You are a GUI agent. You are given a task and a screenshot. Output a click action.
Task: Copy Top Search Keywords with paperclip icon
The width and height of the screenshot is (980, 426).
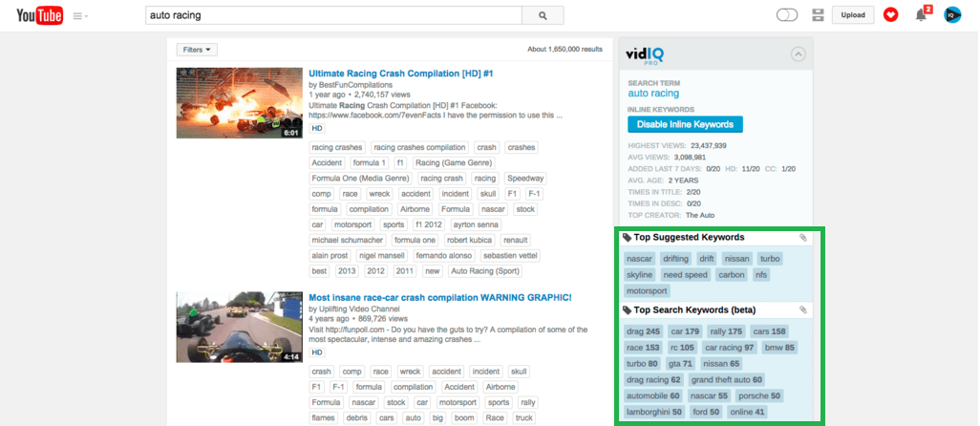click(803, 309)
